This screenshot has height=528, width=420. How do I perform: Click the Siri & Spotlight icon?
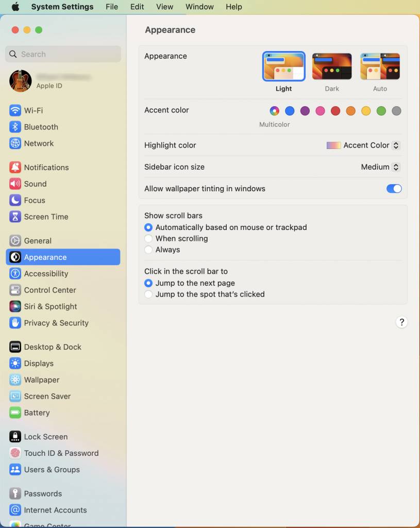(x=15, y=306)
